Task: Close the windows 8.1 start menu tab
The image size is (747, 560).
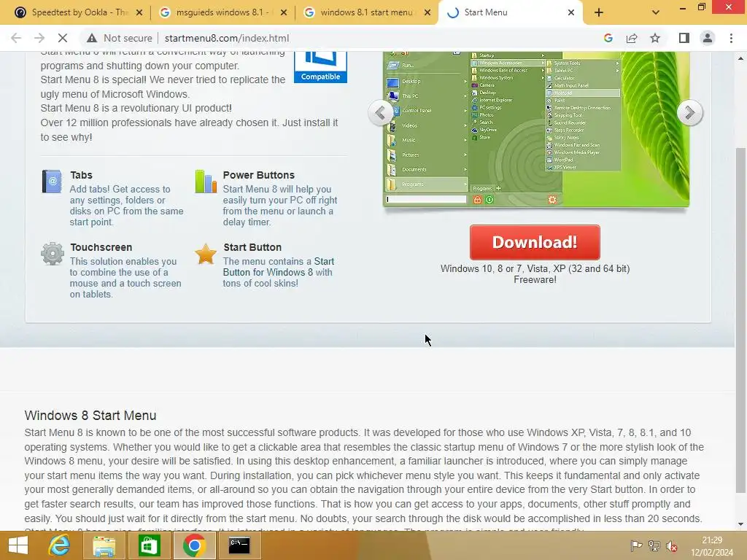Action: [x=427, y=13]
